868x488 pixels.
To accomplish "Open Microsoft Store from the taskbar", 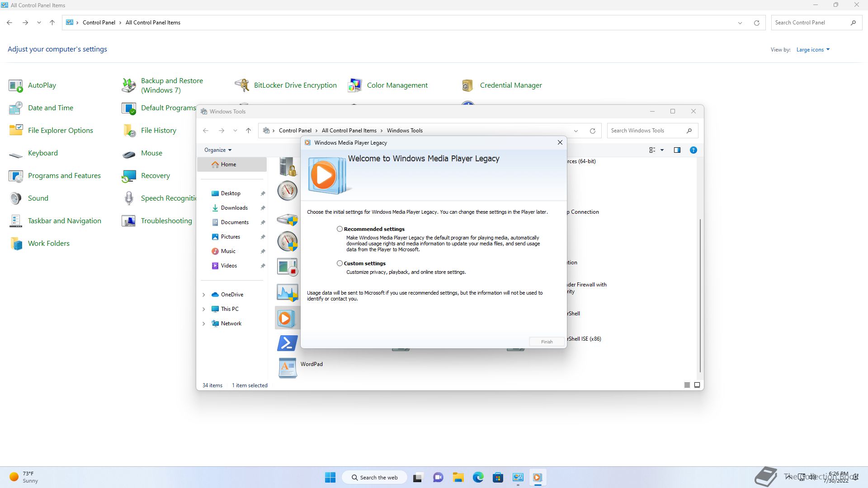I will click(498, 477).
